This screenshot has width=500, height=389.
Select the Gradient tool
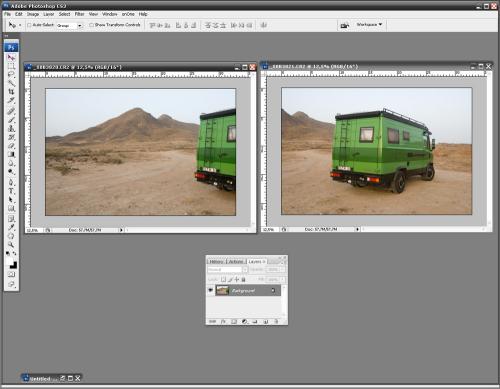[11, 154]
